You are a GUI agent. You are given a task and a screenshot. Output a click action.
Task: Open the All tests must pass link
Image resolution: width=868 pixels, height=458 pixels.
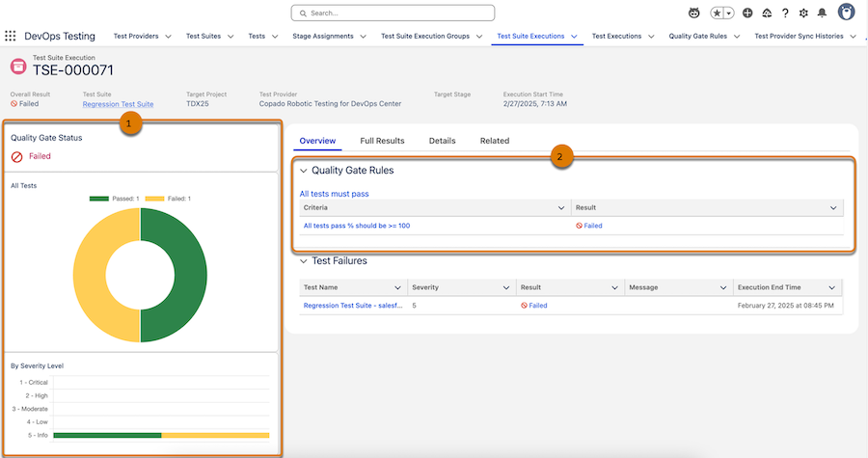tap(334, 194)
